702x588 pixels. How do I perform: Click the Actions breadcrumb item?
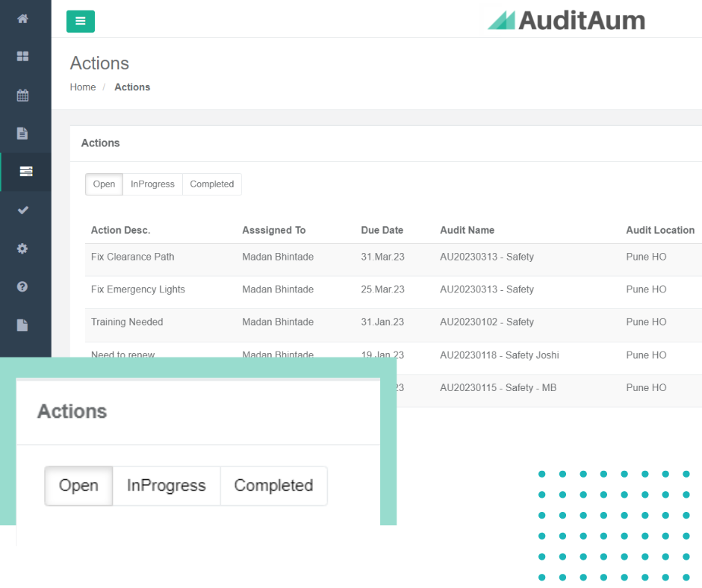tap(132, 87)
